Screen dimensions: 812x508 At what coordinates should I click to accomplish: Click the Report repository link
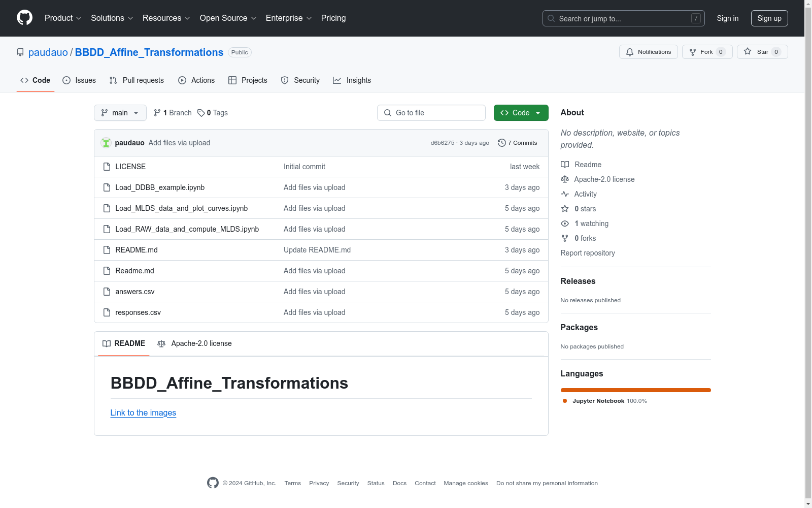pyautogui.click(x=588, y=253)
